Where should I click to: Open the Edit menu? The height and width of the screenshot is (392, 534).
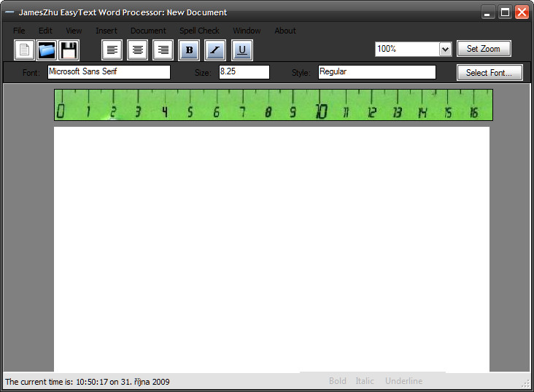tap(45, 31)
